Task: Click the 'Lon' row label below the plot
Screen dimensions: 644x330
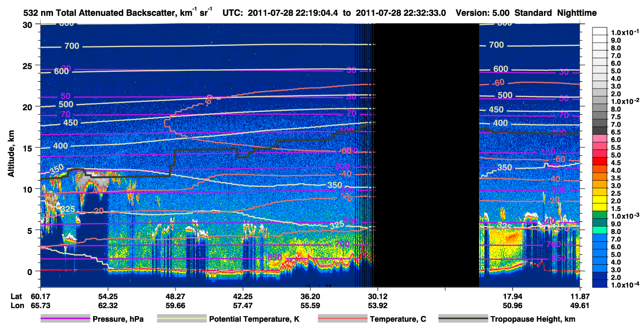Action: 16,305
